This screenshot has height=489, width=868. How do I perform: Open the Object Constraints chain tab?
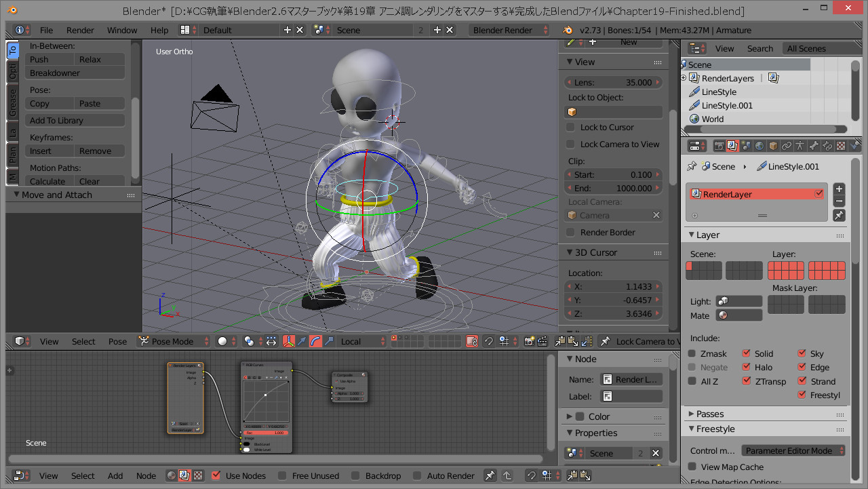point(787,146)
